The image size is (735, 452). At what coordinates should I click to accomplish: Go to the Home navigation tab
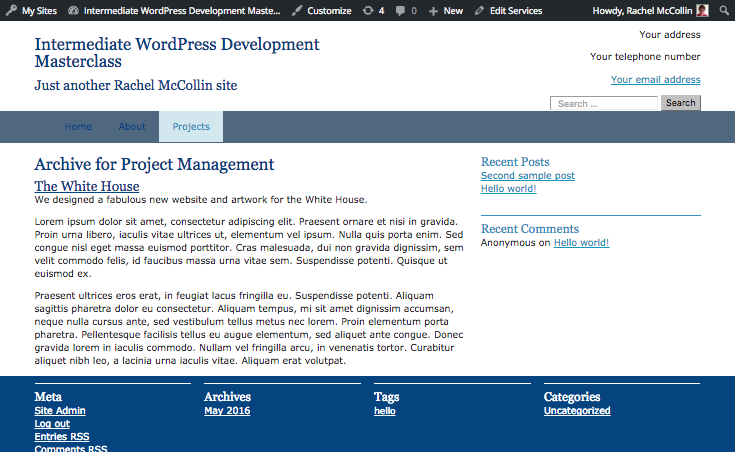click(x=78, y=127)
